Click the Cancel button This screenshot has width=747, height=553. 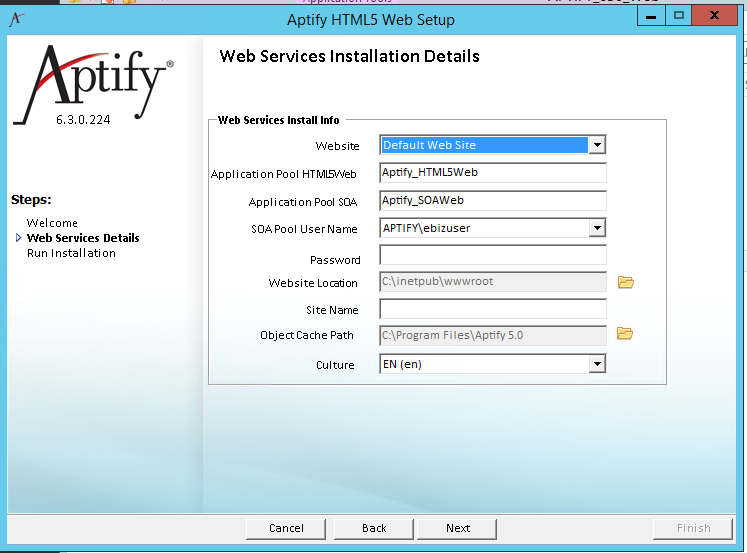pyautogui.click(x=286, y=528)
